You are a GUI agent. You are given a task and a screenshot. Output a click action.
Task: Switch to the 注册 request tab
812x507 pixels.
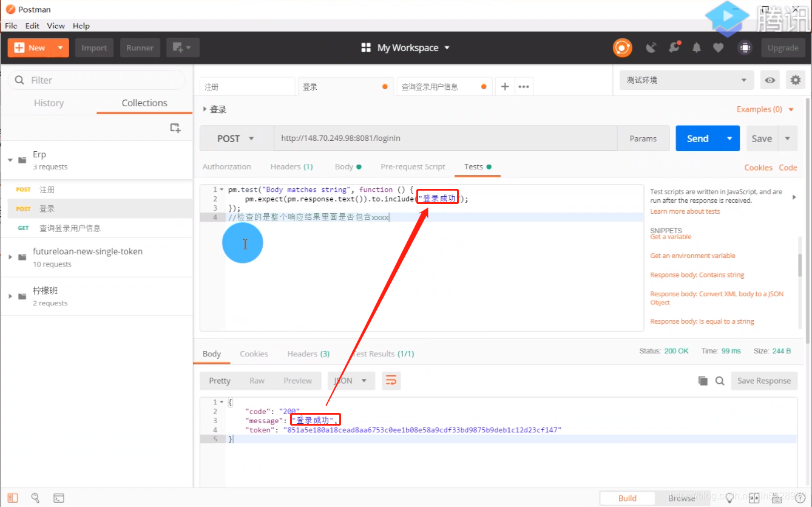click(248, 87)
